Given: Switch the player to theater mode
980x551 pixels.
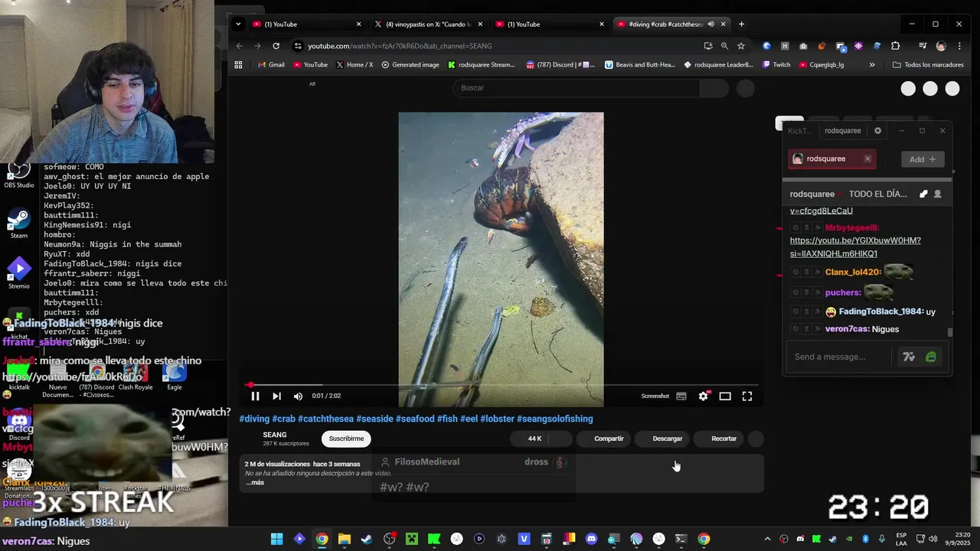Looking at the screenshot, I should tap(725, 396).
